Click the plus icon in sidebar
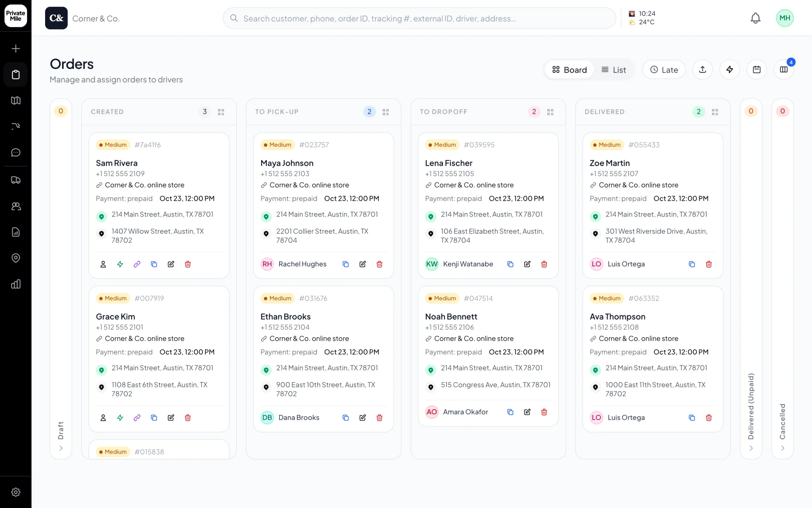The image size is (812, 508). coord(16,48)
